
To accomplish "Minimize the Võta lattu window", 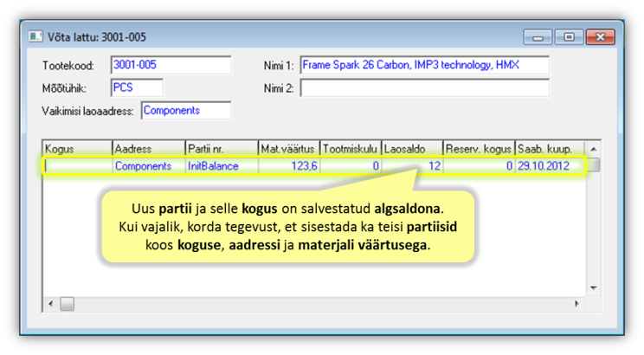I will pyautogui.click(x=538, y=37).
